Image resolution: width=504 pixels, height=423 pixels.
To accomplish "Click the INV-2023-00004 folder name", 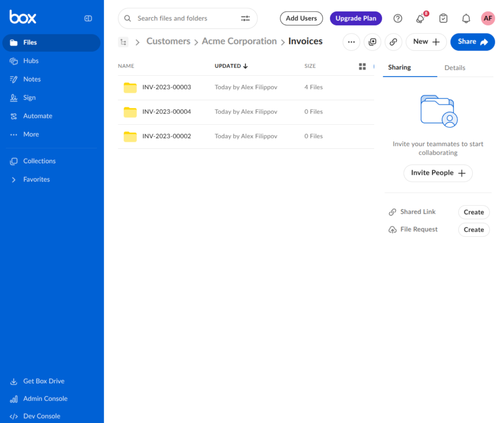I will pyautogui.click(x=166, y=111).
